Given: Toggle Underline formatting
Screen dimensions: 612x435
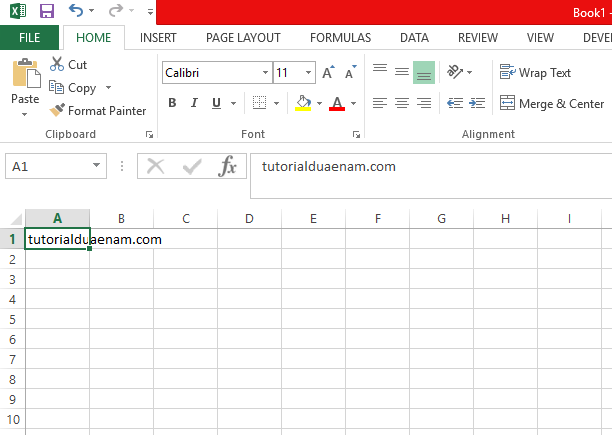Looking at the screenshot, I should click(216, 103).
